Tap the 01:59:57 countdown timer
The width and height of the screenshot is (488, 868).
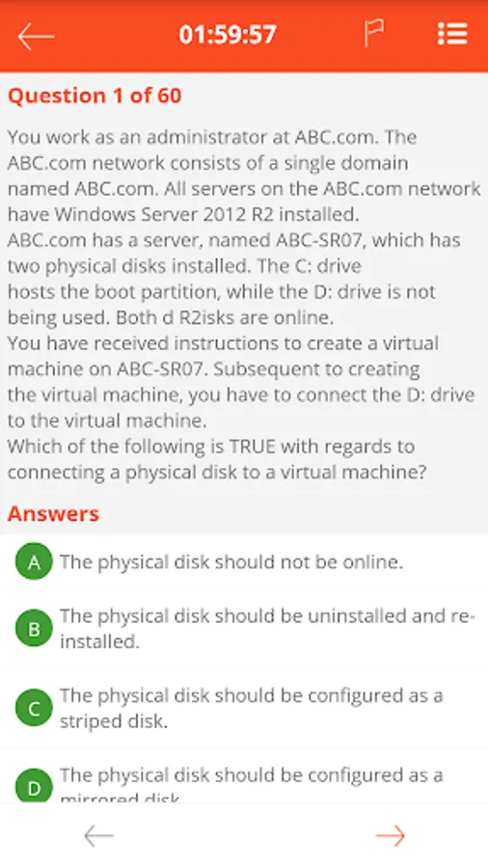point(228,35)
